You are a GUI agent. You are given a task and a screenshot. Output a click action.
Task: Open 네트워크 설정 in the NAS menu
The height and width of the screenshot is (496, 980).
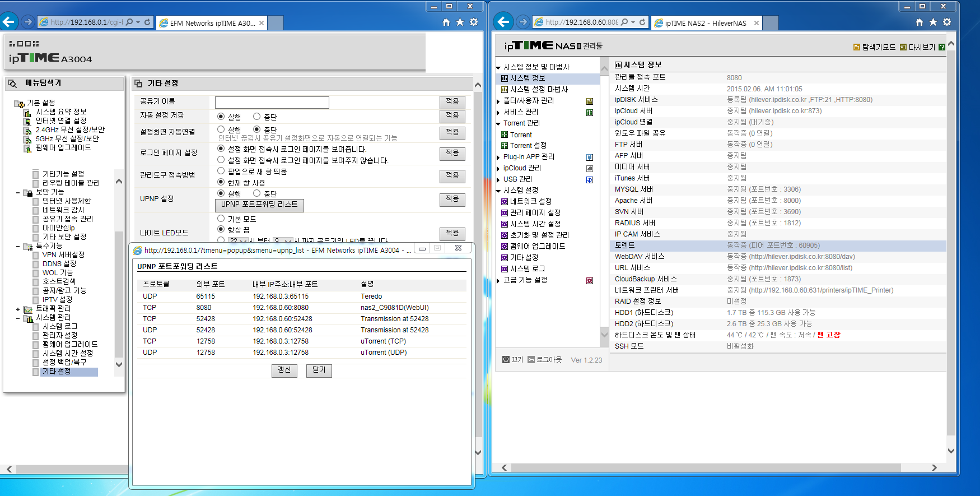pyautogui.click(x=531, y=202)
